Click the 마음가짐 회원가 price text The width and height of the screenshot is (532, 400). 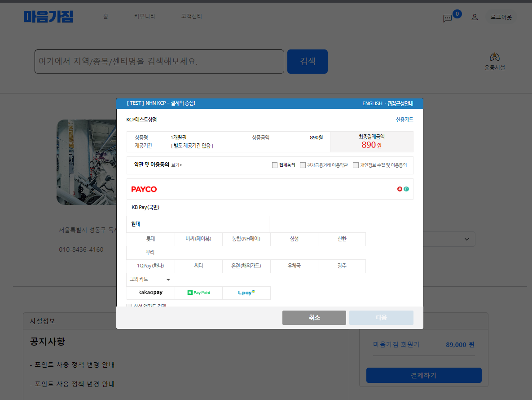396,345
